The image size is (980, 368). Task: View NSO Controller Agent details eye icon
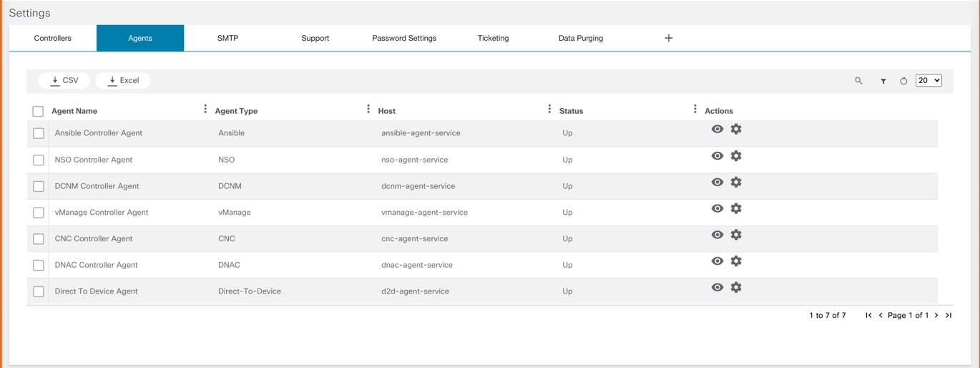click(717, 156)
